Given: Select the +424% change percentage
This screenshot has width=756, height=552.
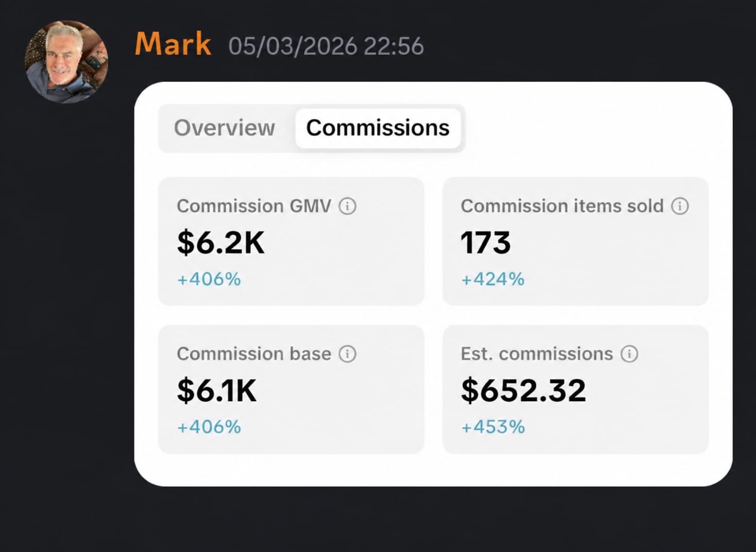Looking at the screenshot, I should click(493, 279).
